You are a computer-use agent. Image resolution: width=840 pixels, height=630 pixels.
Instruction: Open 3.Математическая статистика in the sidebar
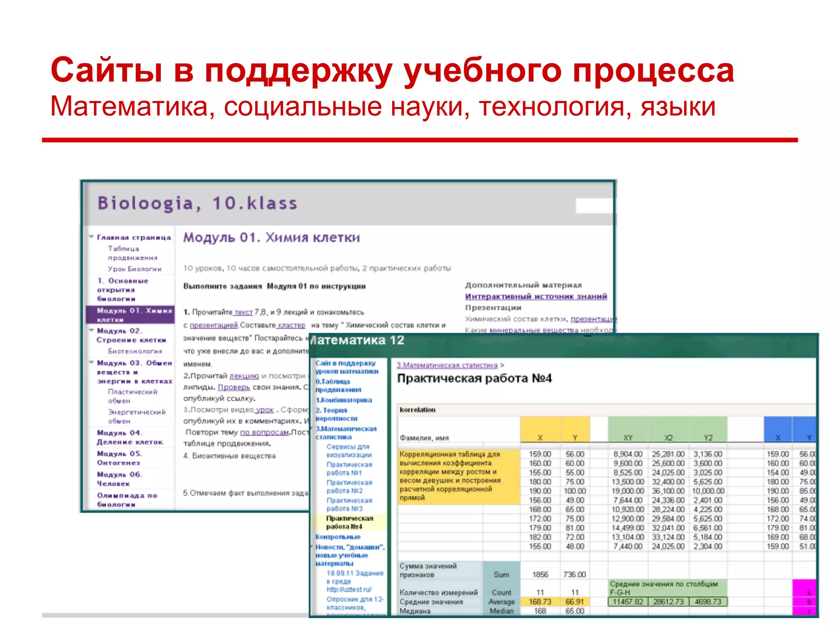[x=346, y=433]
